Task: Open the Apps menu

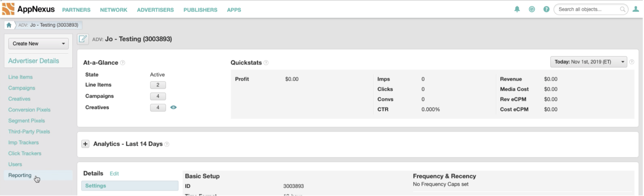Action: (234, 10)
